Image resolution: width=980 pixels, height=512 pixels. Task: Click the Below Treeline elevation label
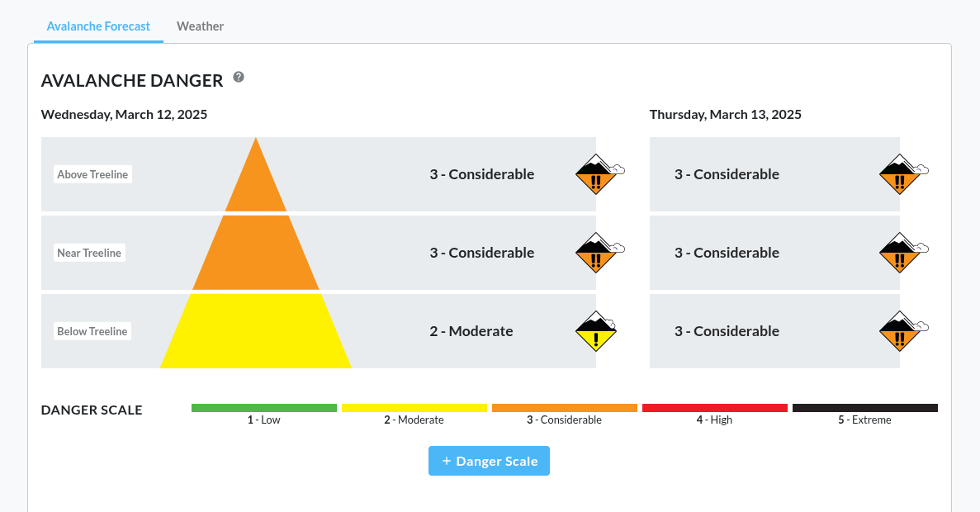(x=92, y=331)
